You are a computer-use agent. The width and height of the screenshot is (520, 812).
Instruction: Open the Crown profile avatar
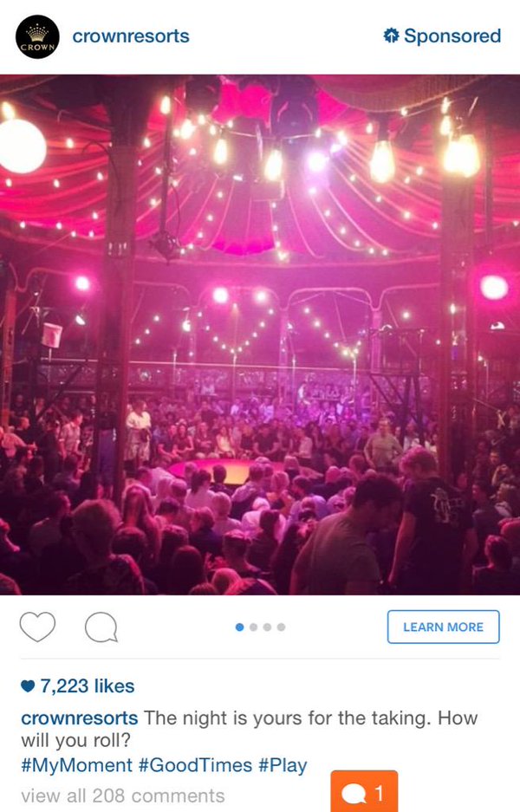pyautogui.click(x=37, y=36)
